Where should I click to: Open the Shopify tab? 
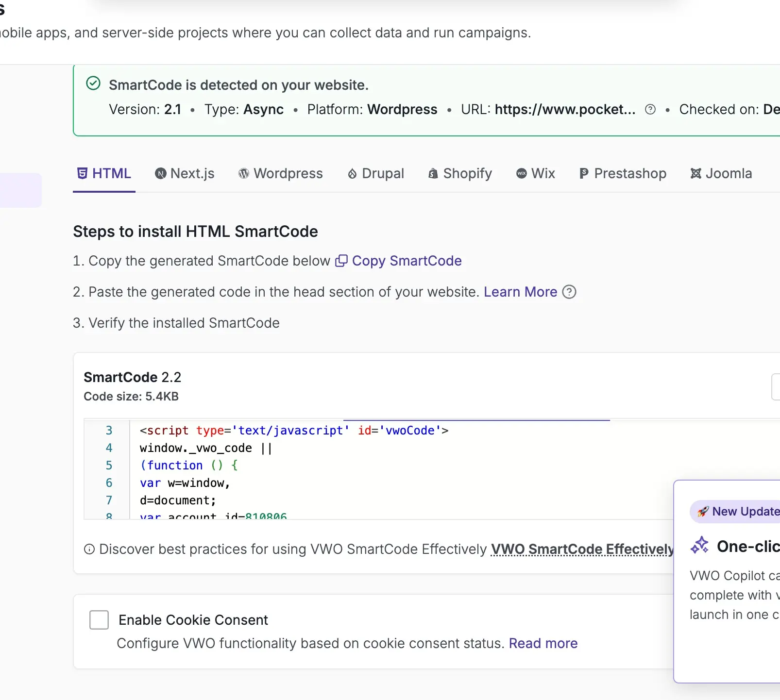(460, 174)
